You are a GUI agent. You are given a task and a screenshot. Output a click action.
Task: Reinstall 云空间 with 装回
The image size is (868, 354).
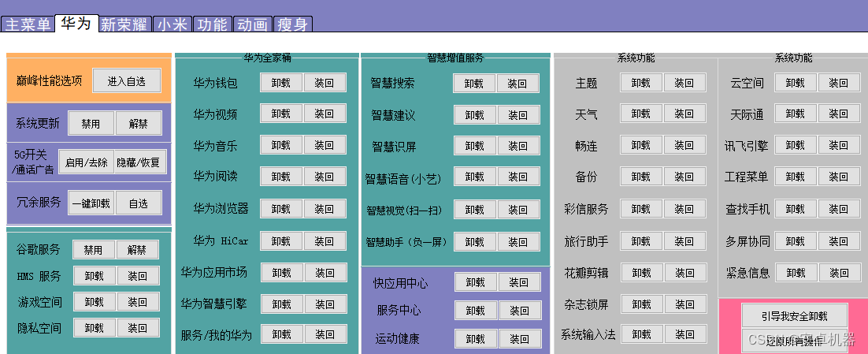pyautogui.click(x=840, y=83)
